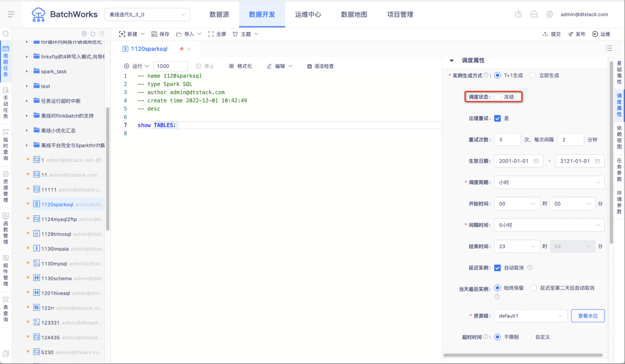Open the 新建 dropdown
This screenshot has width=625, height=364.
[x=132, y=34]
